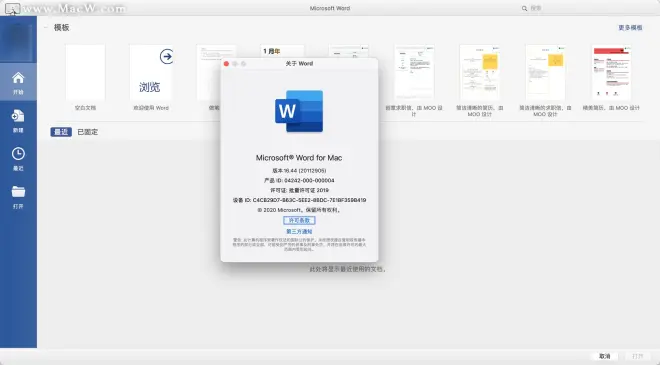This screenshot has width=660, height=365.
Task: Click the Microsoft Word for Mac title text
Action: click(x=299, y=157)
